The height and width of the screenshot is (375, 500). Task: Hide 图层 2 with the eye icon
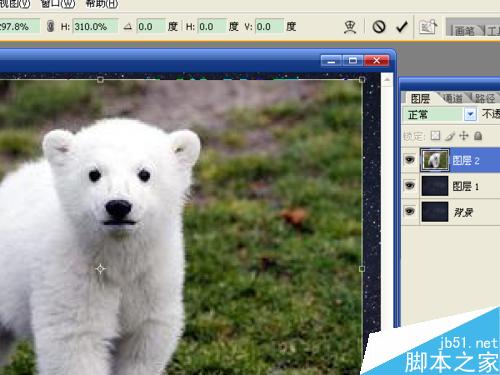(410, 160)
